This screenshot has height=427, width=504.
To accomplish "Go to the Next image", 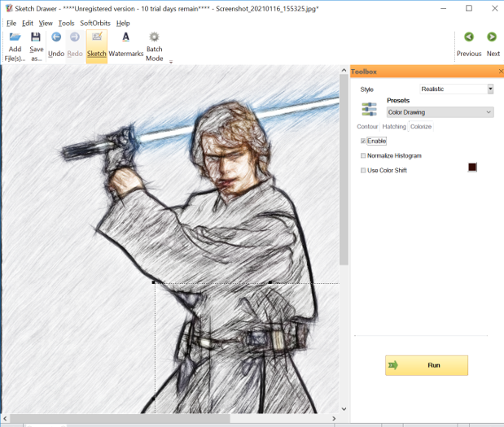I will (x=493, y=44).
